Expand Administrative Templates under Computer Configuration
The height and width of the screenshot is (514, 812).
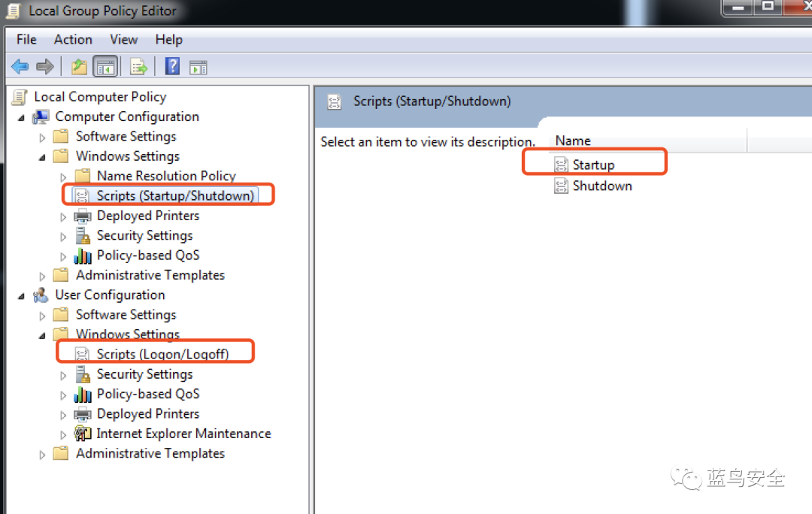(42, 277)
